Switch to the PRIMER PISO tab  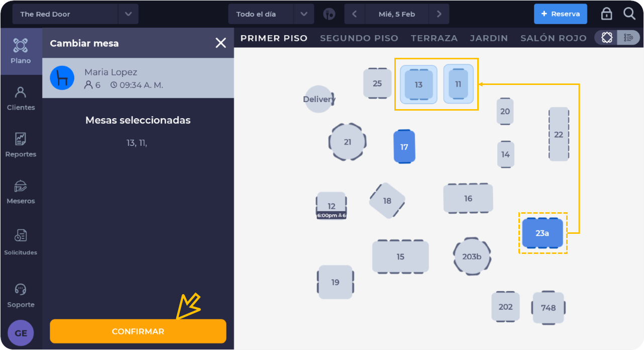pos(274,38)
